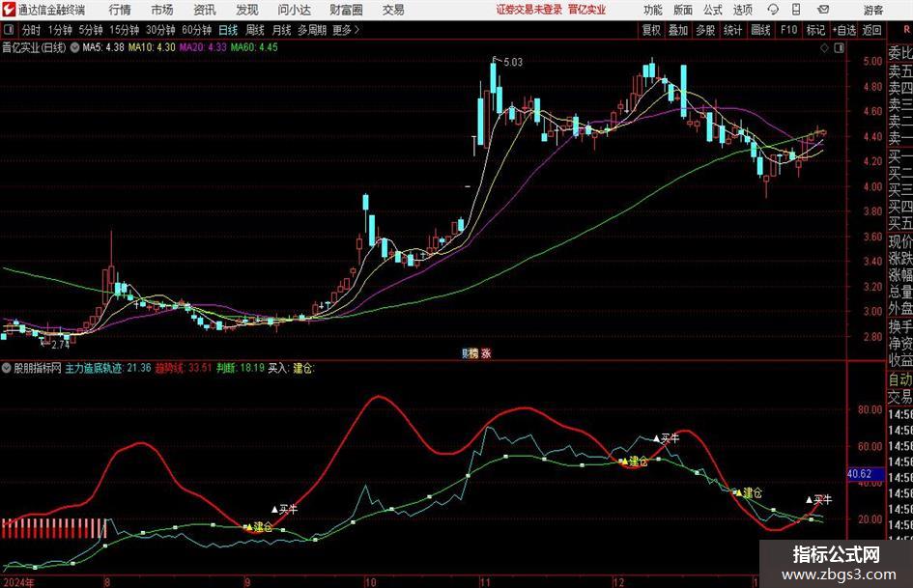Click the 趋势线: 33.51 label
The width and height of the screenshot is (913, 588).
coord(184,368)
